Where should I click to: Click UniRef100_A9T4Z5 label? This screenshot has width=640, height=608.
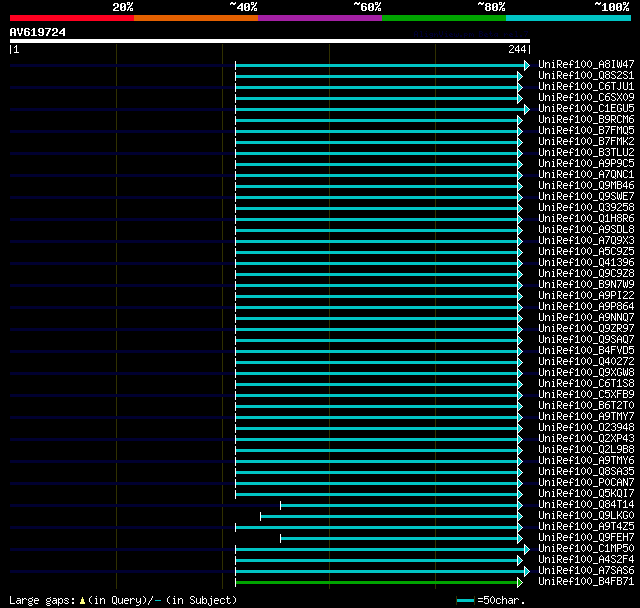[586, 527]
